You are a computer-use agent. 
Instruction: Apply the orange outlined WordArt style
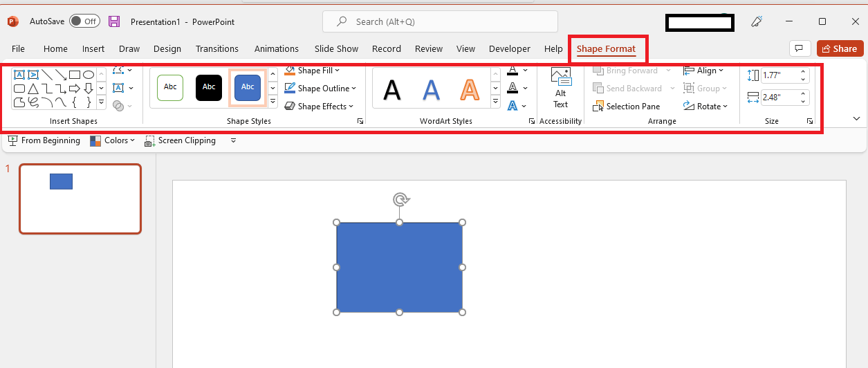click(x=470, y=89)
